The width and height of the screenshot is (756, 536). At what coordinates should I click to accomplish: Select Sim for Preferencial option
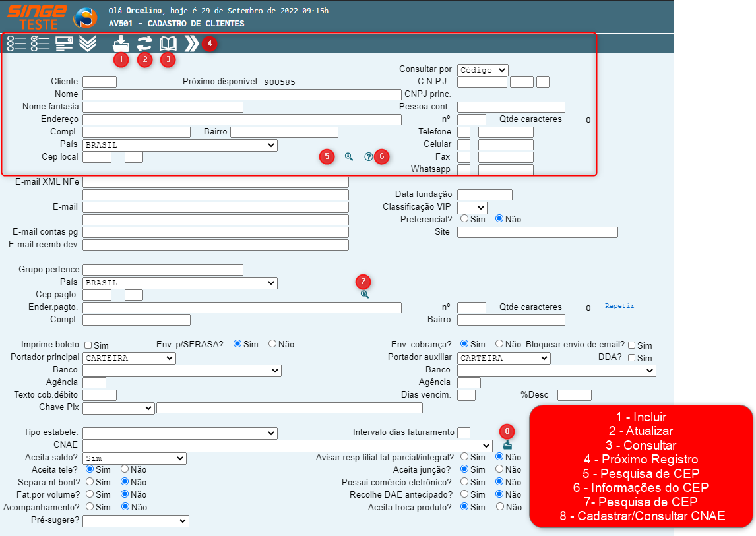[x=464, y=218]
